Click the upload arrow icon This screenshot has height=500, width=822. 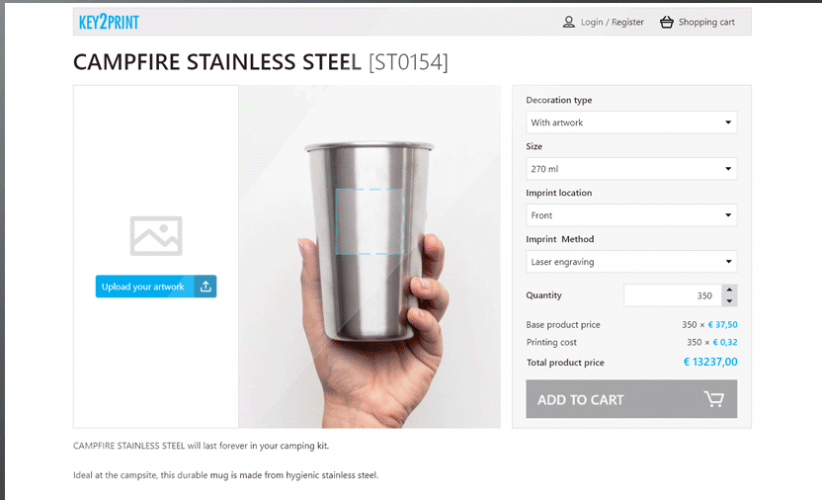[x=205, y=287]
